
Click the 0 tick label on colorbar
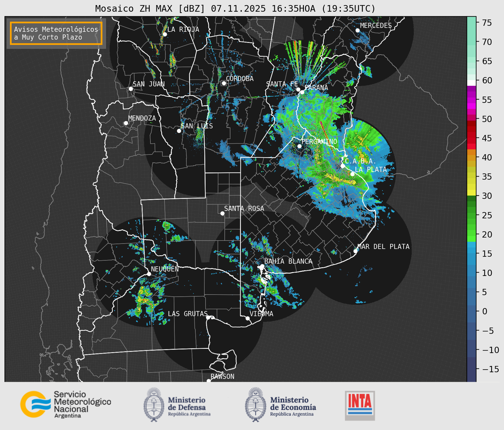[484, 311]
